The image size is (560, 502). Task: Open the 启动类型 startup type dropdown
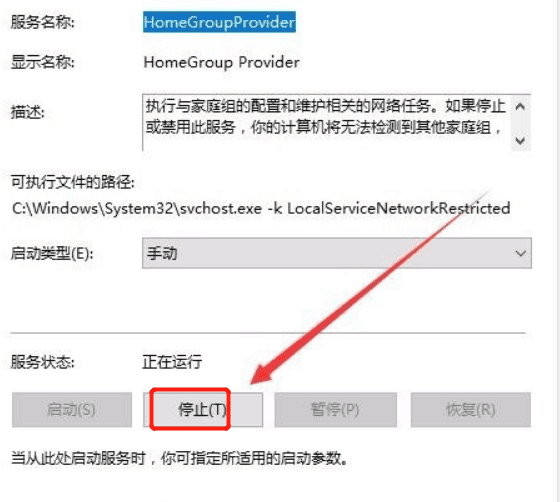pos(336,253)
